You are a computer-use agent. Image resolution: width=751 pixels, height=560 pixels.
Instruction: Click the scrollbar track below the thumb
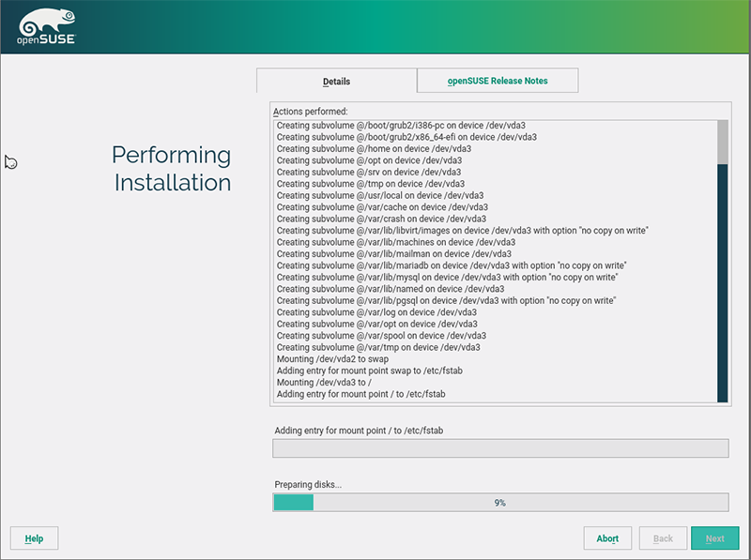point(722,281)
